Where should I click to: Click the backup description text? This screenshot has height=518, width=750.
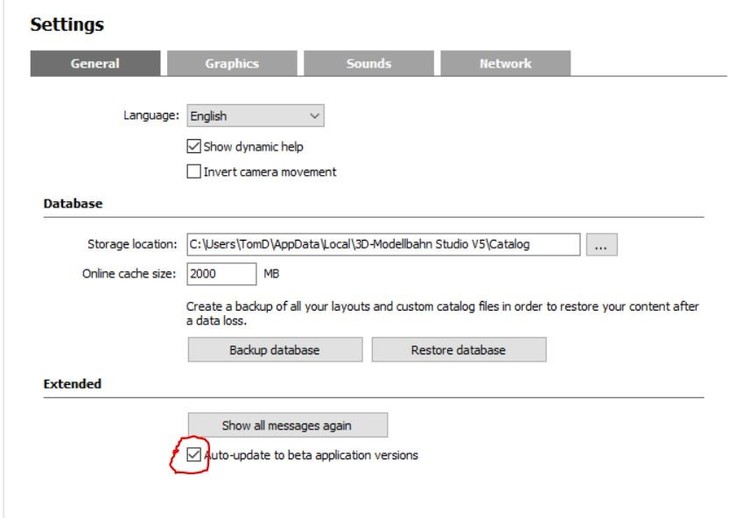[x=443, y=314]
